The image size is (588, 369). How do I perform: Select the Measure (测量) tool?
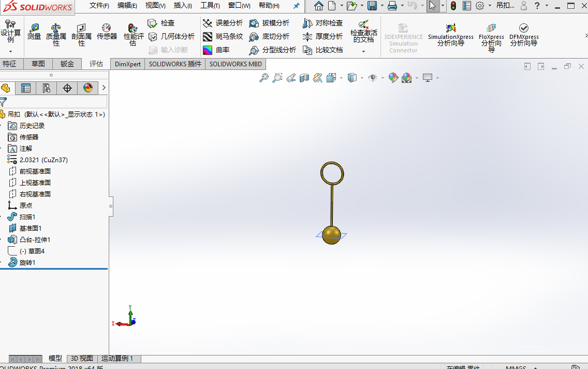[34, 32]
